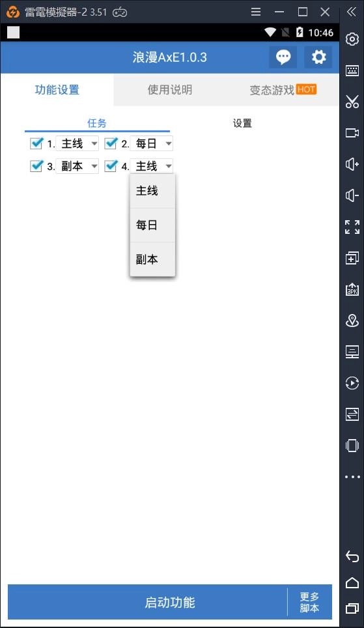
Task: Install an APK via sidebar icon
Action: (352, 289)
